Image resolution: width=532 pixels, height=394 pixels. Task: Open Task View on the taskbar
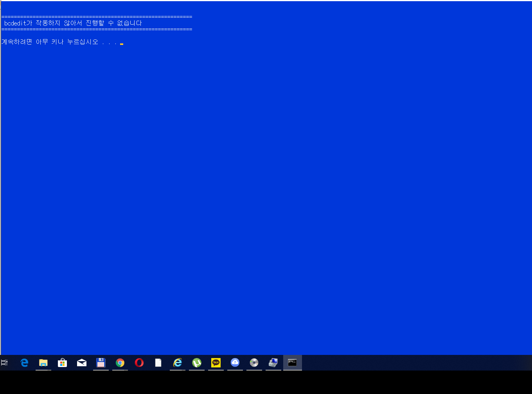point(4,363)
